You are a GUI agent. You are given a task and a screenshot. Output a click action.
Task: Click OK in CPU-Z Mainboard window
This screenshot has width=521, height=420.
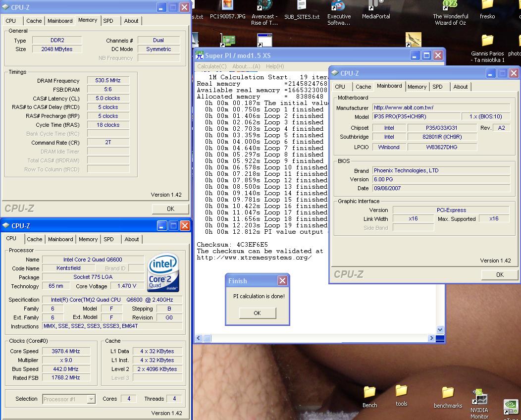pyautogui.click(x=500, y=274)
